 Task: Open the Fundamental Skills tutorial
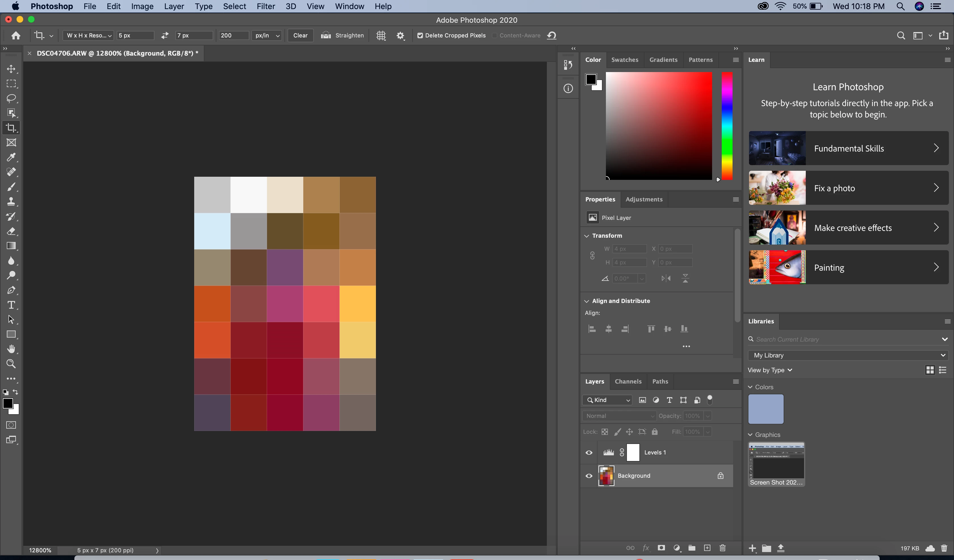(848, 148)
